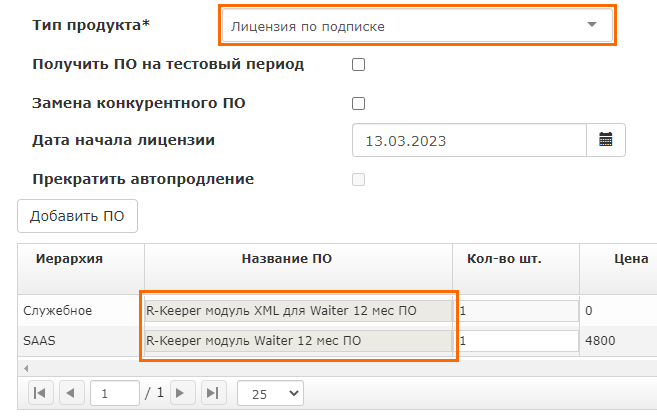
Task: Click 'R-Keeper модуль Waiter 12 мес ПО' cell
Action: [298, 341]
